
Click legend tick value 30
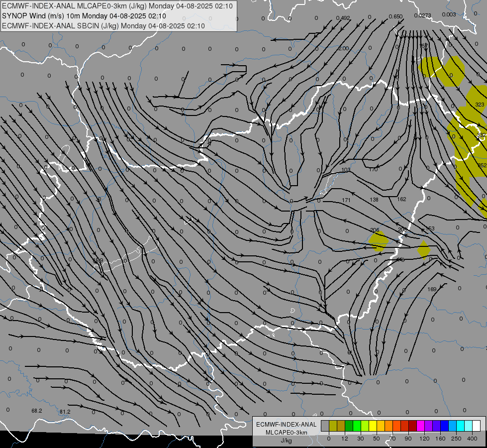[x=361, y=439]
